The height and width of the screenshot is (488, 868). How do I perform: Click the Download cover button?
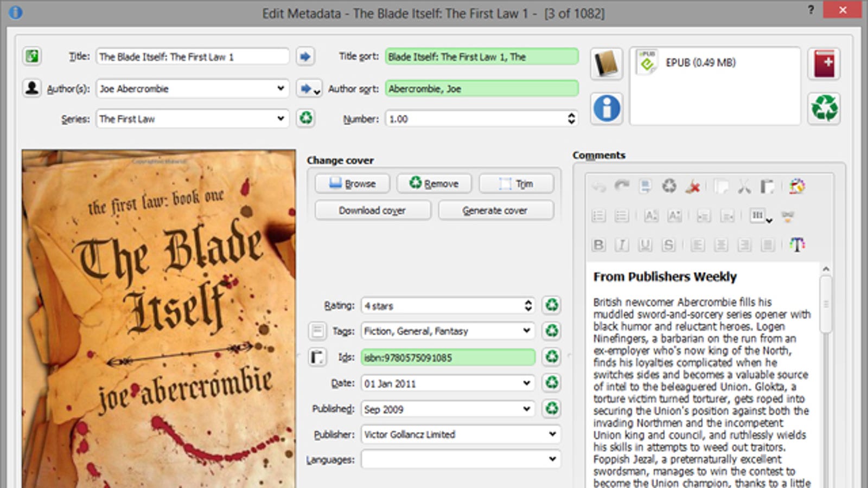pos(373,210)
